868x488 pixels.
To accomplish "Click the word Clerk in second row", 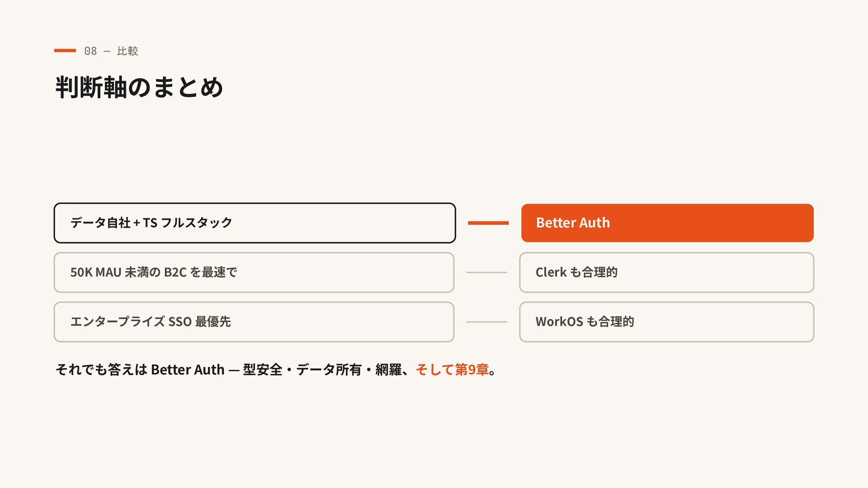I will click(x=551, y=272).
